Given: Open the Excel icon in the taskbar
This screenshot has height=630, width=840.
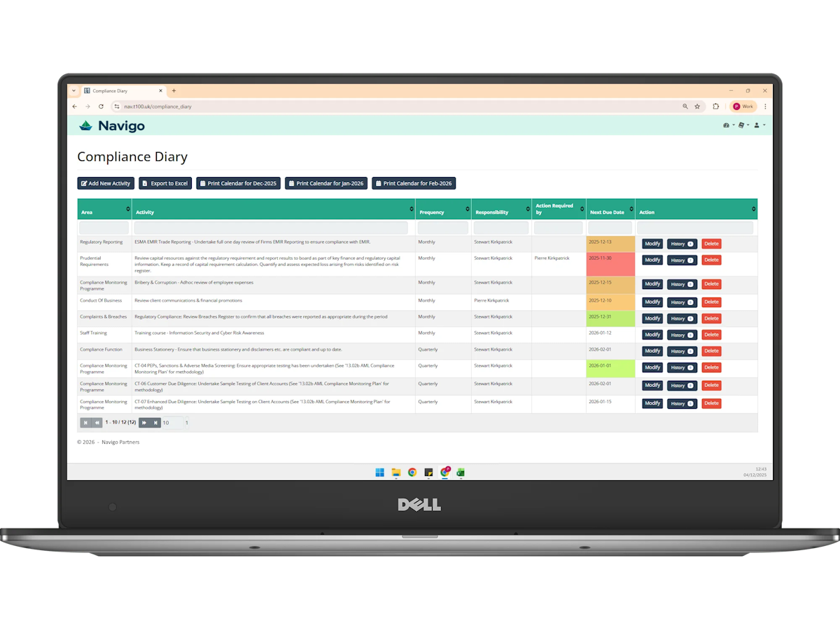Looking at the screenshot, I should click(461, 472).
